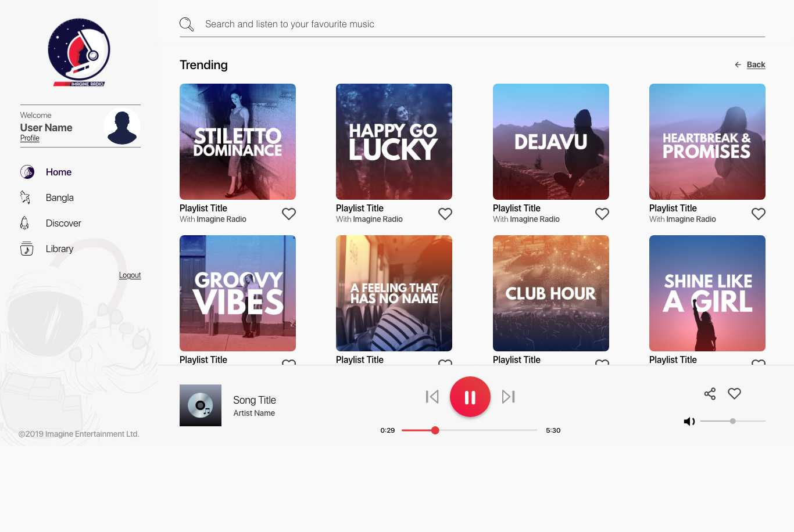Skip to the previous track
Screen dimensions: 794x532
tap(432, 397)
